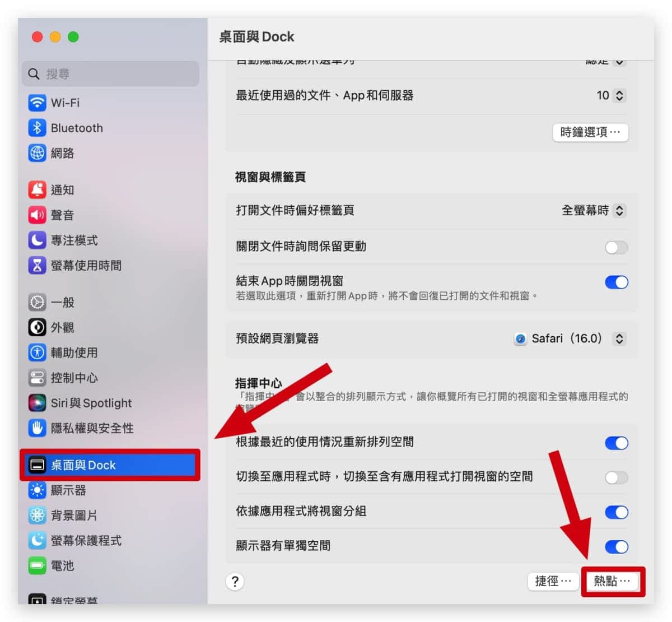This screenshot has width=672, height=622.
Task: Open the Wi-Fi settings icon
Action: 37,103
